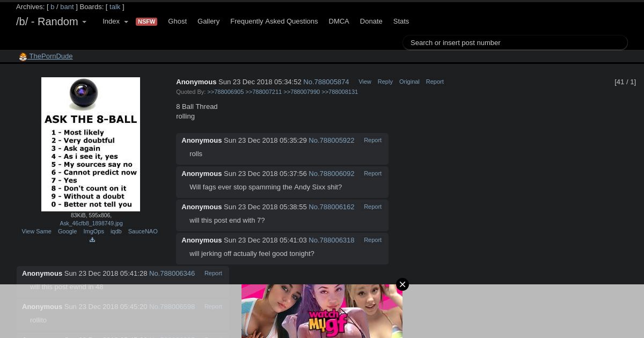Open post No.788006318
The width and height of the screenshot is (644, 338).
[331, 240]
